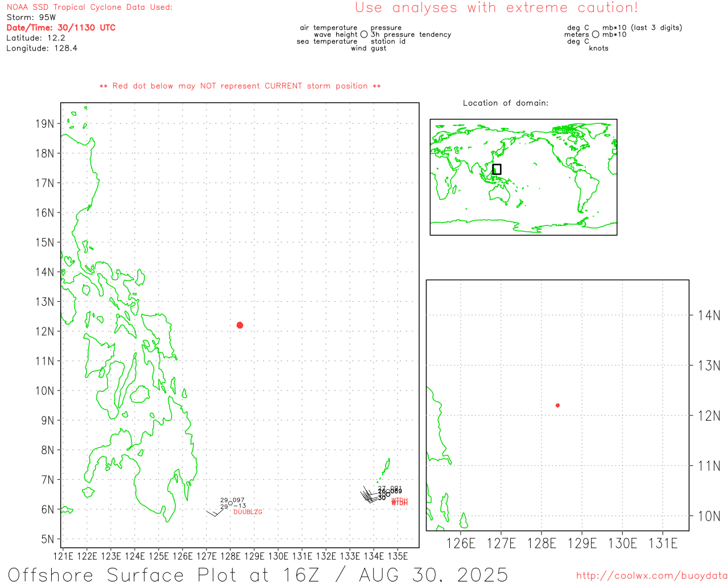
Task: Click the 'Latitude: 12.2' value
Action: pos(36,38)
